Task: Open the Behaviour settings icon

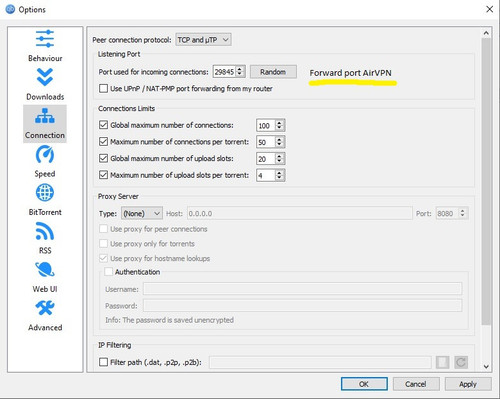Action: click(x=45, y=39)
